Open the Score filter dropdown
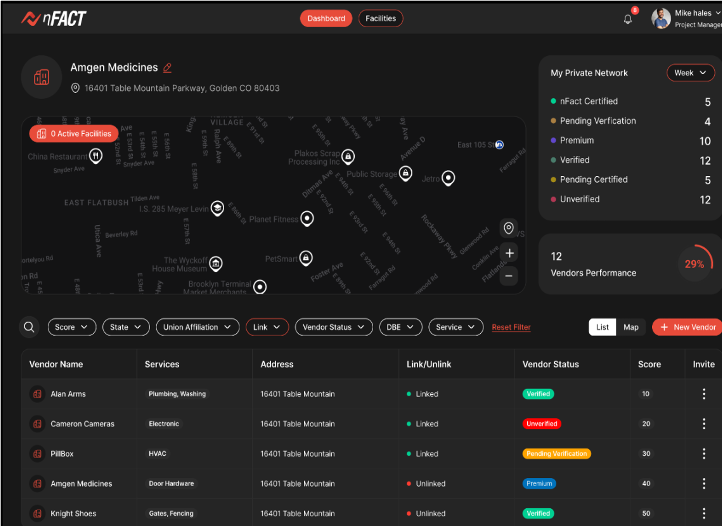Screen dimensions: 722x526 pos(72,327)
